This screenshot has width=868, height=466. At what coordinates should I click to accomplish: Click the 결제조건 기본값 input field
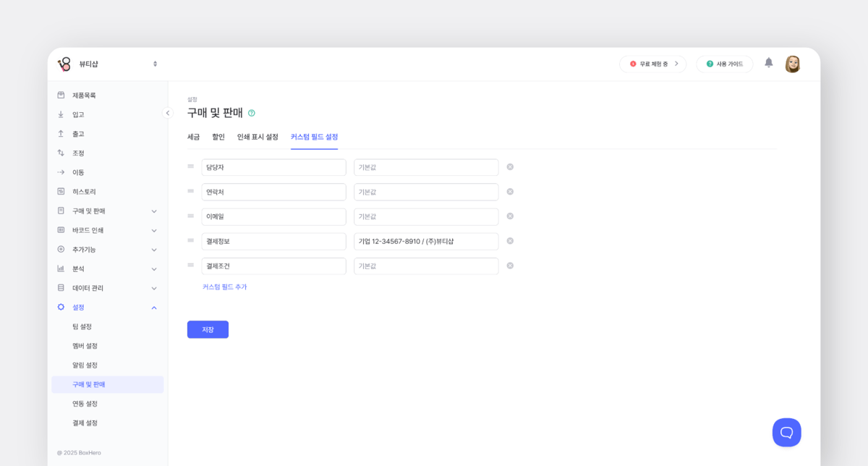(425, 266)
